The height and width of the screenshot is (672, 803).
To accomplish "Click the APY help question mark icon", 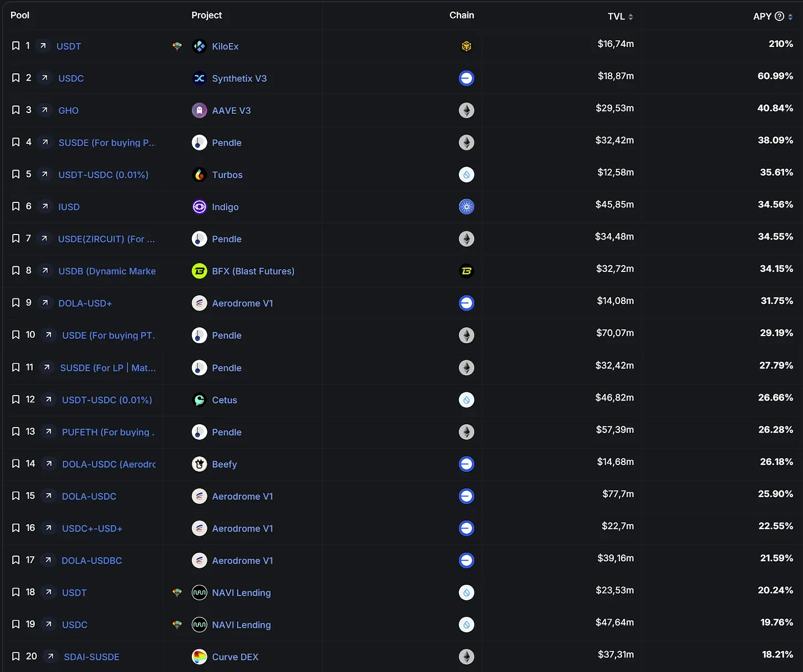I will click(x=779, y=17).
